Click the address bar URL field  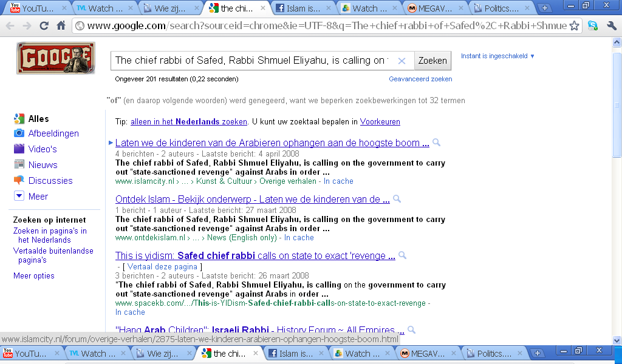pos(327,25)
